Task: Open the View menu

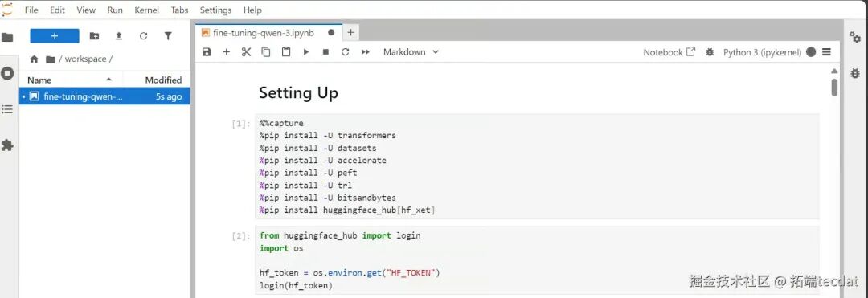Action: (x=86, y=10)
